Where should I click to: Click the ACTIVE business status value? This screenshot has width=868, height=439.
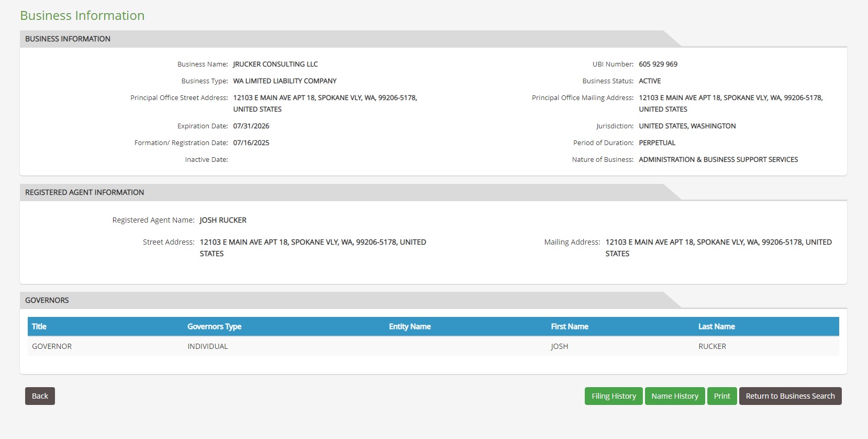[650, 81]
